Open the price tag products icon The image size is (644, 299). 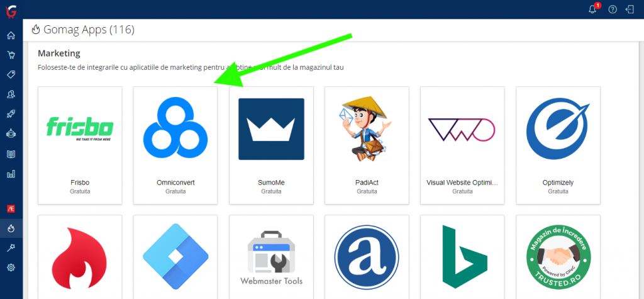click(11, 74)
